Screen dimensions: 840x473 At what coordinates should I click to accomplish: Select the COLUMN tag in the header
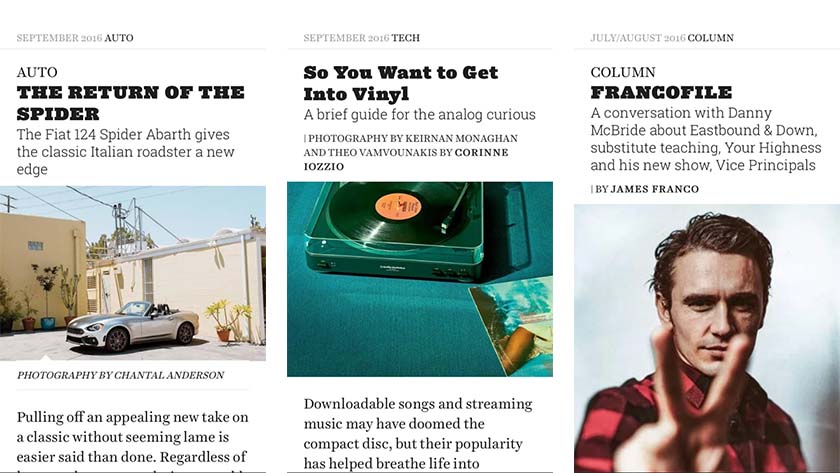(x=710, y=37)
